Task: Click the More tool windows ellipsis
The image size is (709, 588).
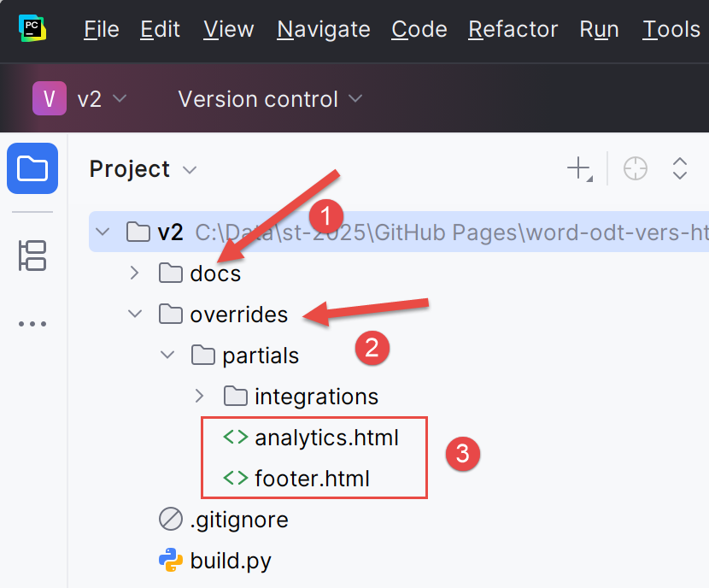Action: 32,324
